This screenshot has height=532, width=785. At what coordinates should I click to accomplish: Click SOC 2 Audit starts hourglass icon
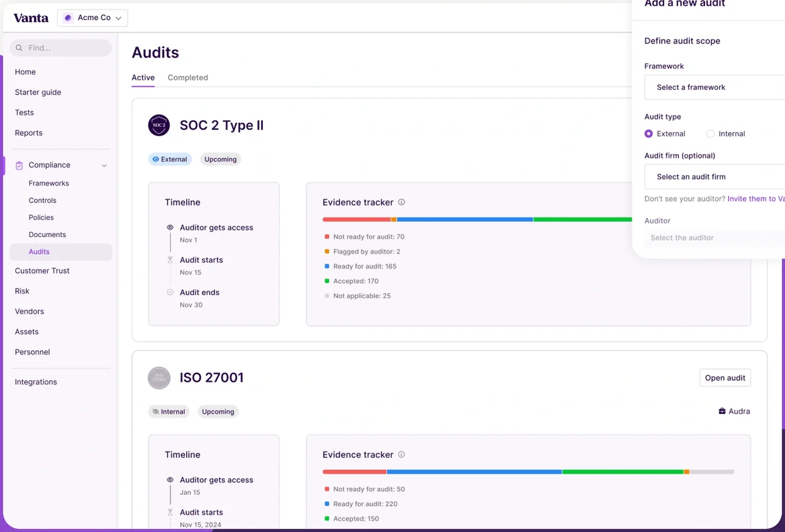(x=170, y=260)
